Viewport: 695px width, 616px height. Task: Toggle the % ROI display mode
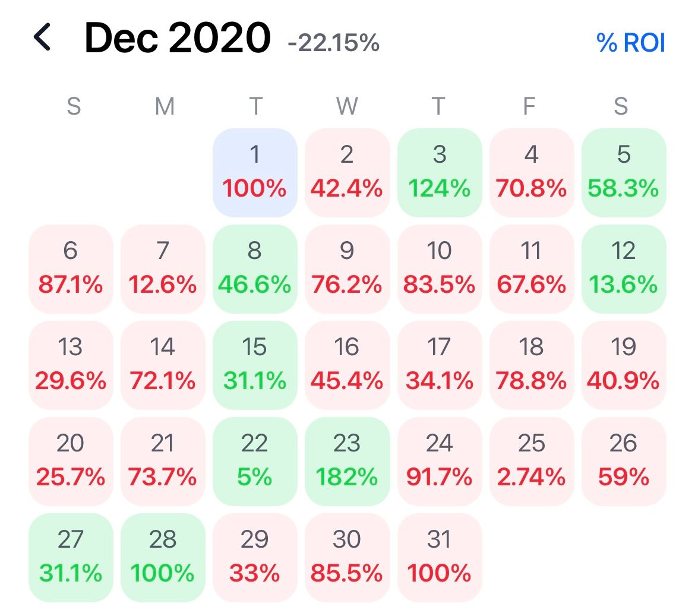point(630,43)
